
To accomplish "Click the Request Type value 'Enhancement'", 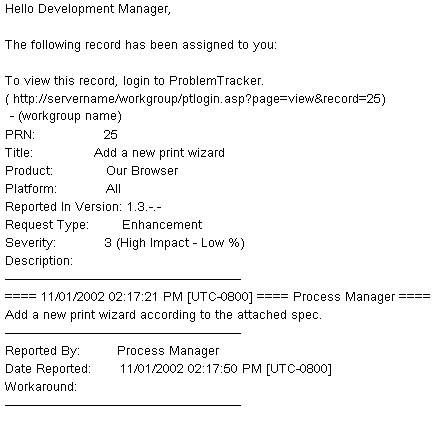I will pyautogui.click(x=162, y=225).
